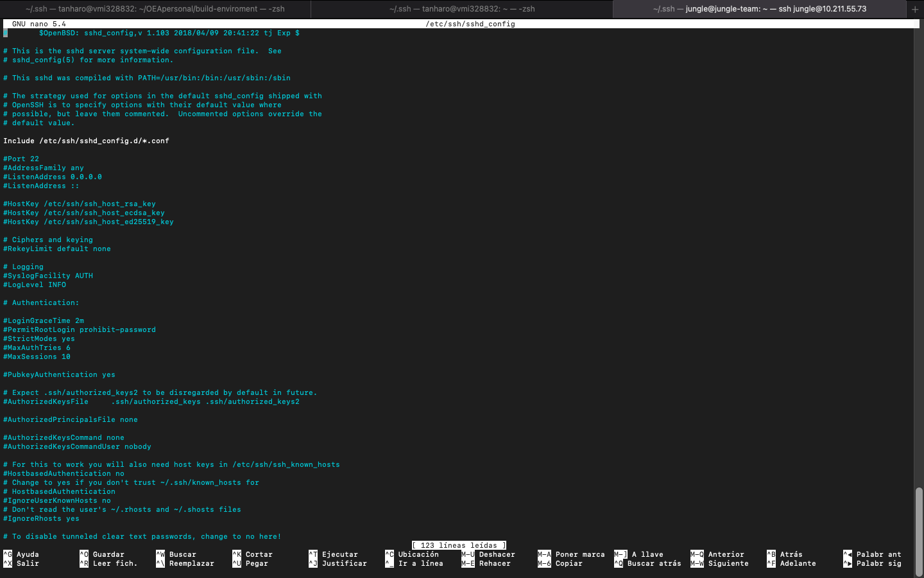
Task: Click the /etc/ssh/sshd_config filename in title bar
Action: pos(470,24)
